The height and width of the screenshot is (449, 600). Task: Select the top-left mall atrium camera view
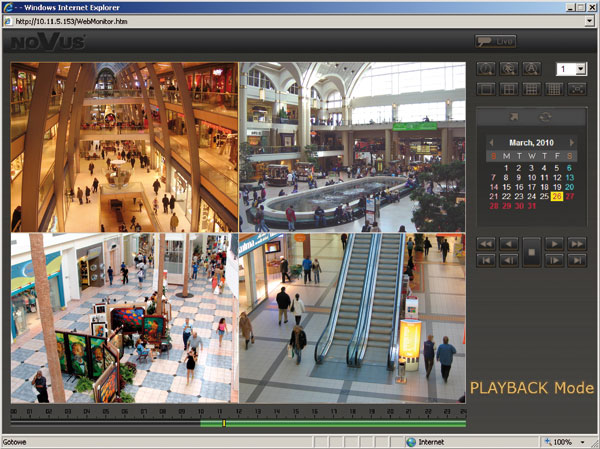coord(124,147)
